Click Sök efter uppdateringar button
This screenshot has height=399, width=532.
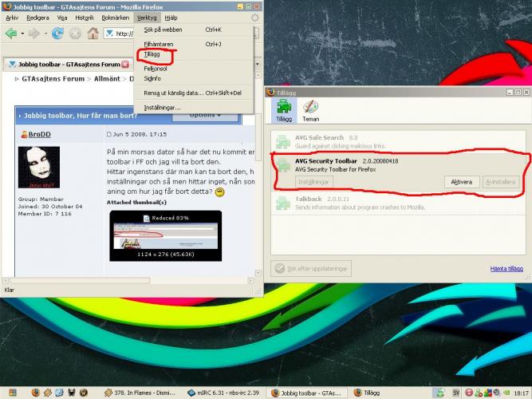pyautogui.click(x=311, y=269)
